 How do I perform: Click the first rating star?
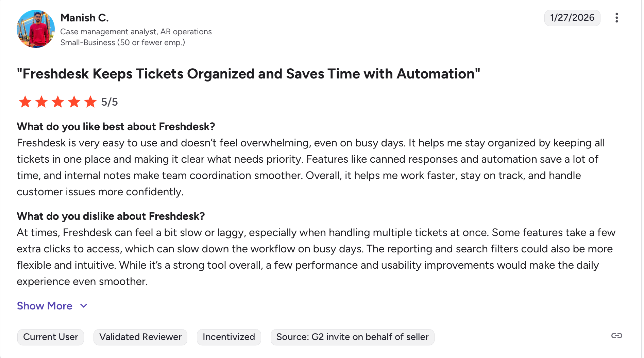click(x=25, y=102)
